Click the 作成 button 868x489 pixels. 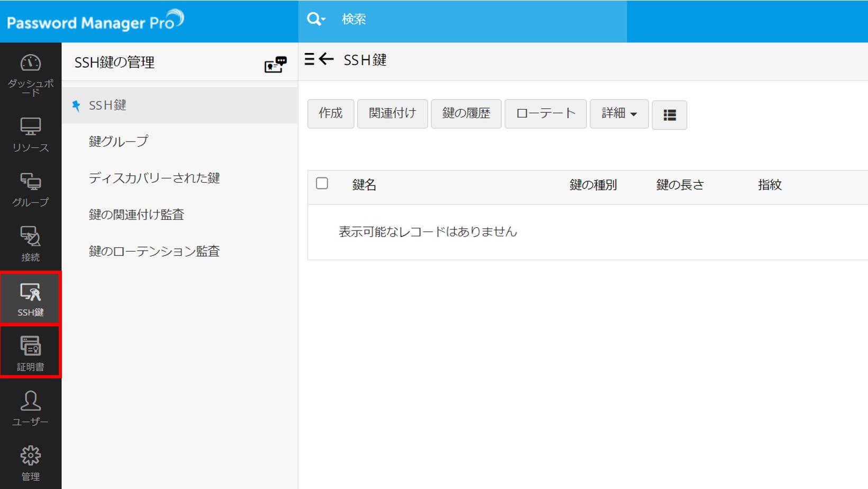pos(330,113)
